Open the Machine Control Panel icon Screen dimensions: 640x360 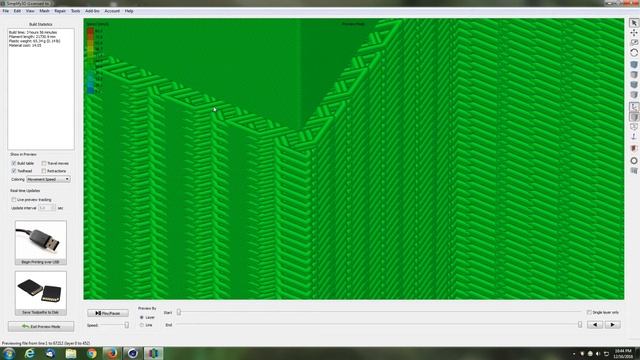634,161
